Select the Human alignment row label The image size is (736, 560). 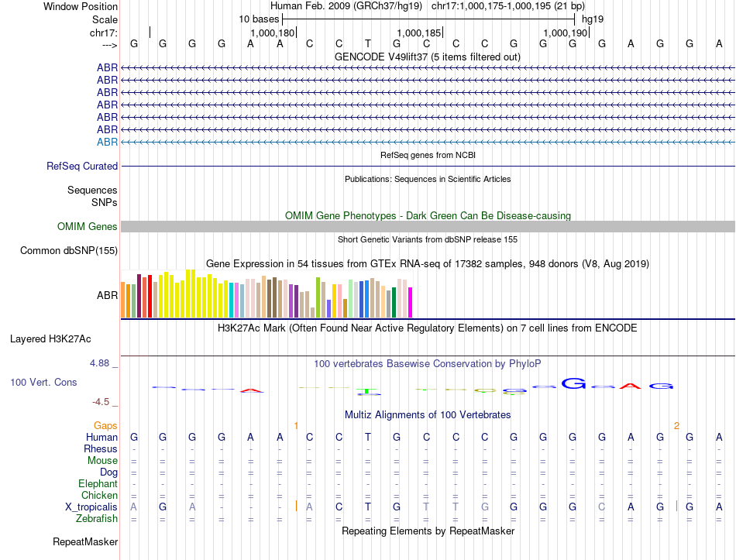[101, 437]
